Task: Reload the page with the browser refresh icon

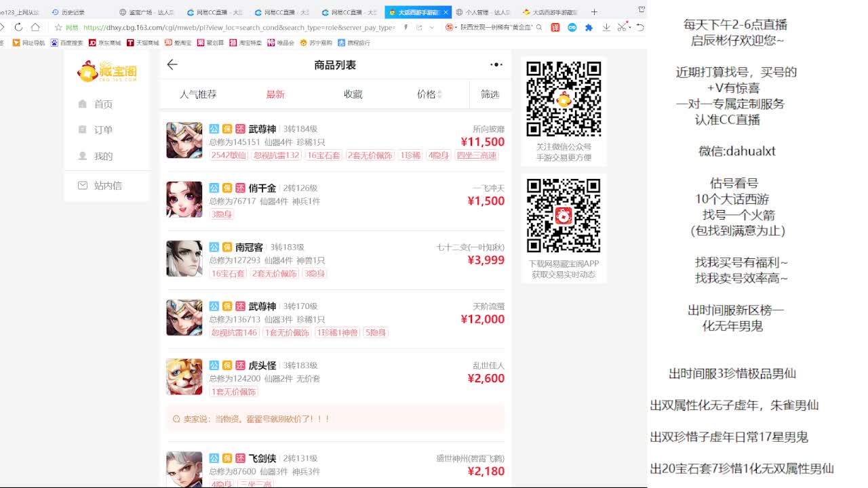Action: click(18, 27)
